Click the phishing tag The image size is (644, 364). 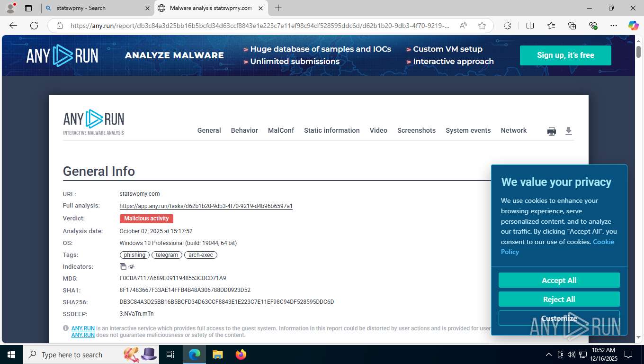[134, 255]
